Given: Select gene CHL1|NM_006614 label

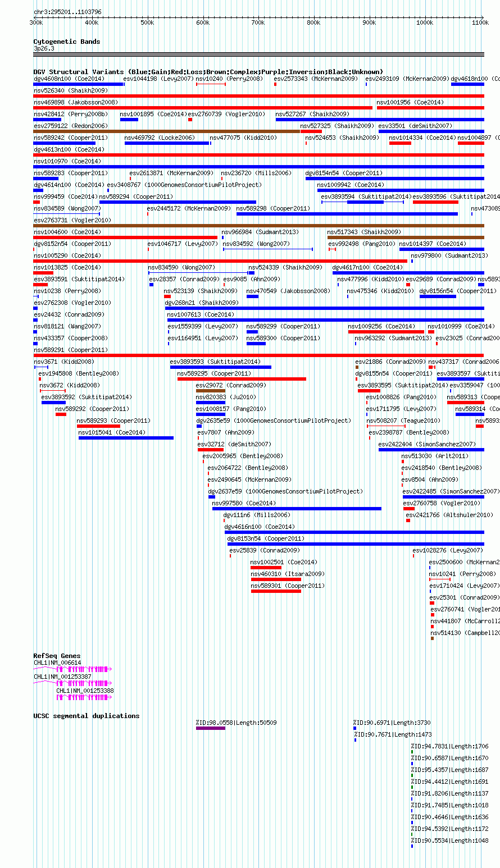Looking at the screenshot, I should (57, 663).
